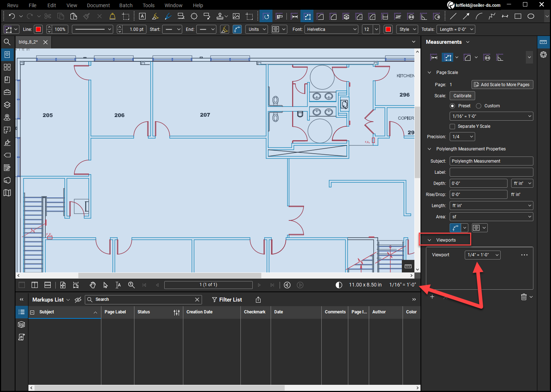Select the Count measurement tool
Image resolution: width=551 pixels, height=392 pixels.
398,16
